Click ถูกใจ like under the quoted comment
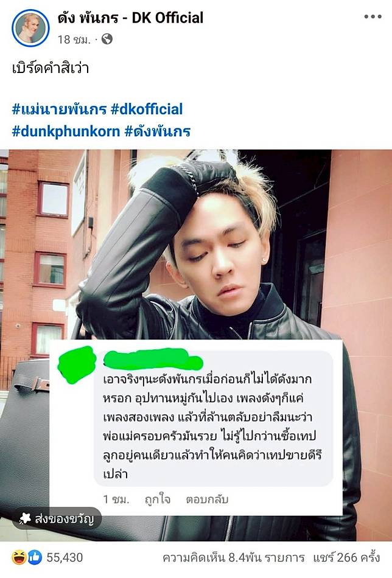Screen dimensions: 392x578 [x=158, y=500]
